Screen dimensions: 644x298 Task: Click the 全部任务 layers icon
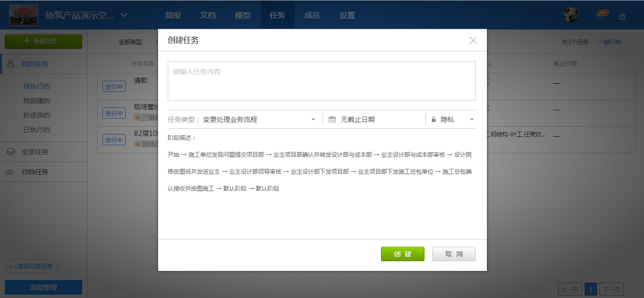[x=11, y=152]
